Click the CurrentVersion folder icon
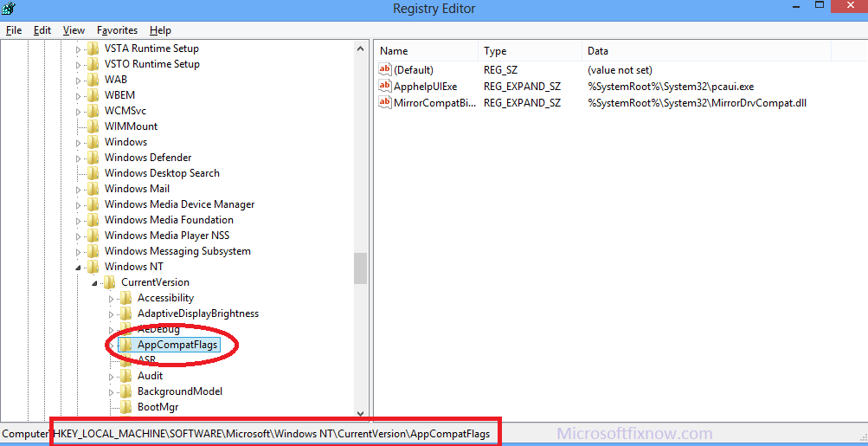Screen dimensions: 868x446 click(x=110, y=282)
